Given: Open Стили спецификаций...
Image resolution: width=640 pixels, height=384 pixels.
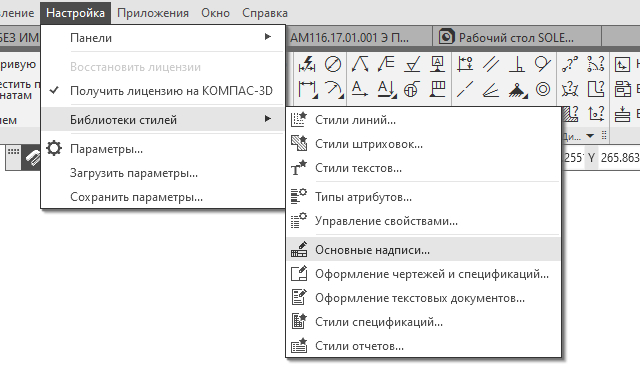Looking at the screenshot, I should coord(424,322).
